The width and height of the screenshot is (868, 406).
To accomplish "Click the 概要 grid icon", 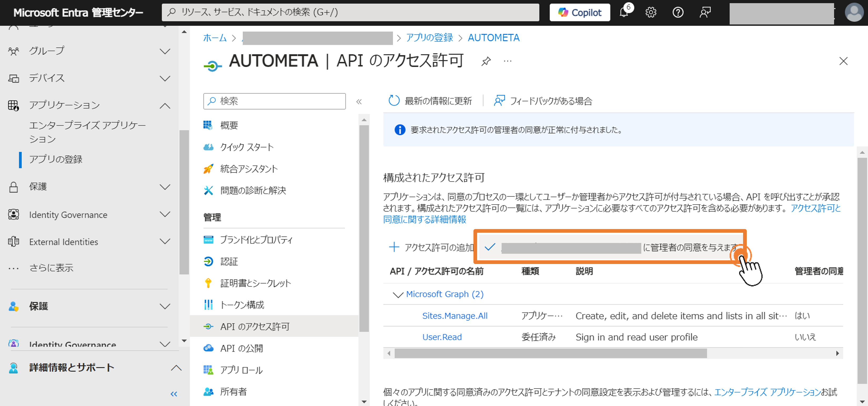I will (x=208, y=125).
